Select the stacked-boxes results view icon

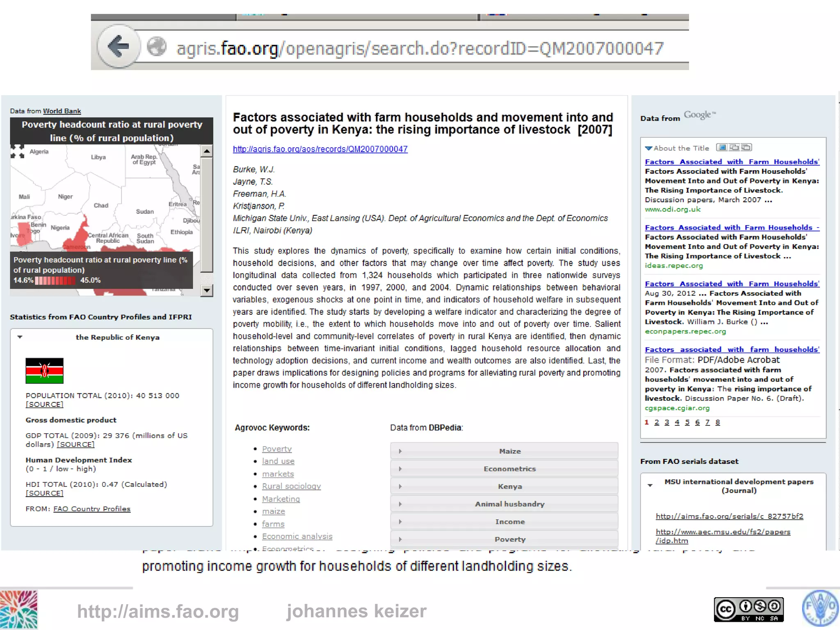click(746, 147)
